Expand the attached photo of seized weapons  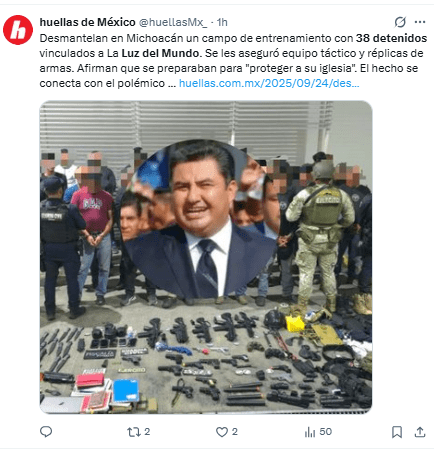point(206,257)
